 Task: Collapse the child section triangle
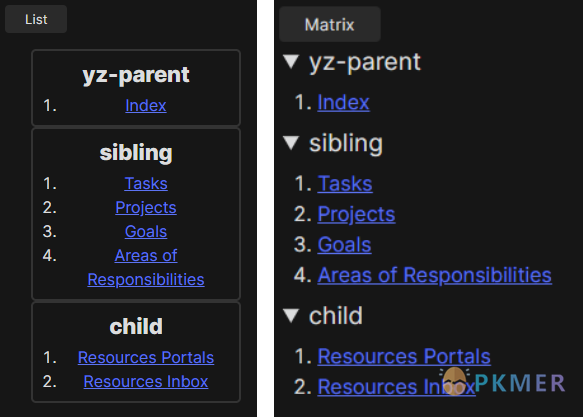291,316
